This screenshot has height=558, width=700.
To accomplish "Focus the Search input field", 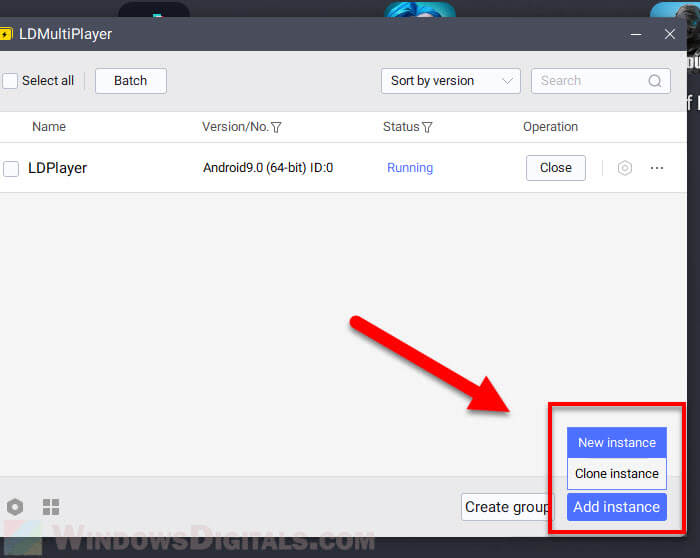I will 600,81.
